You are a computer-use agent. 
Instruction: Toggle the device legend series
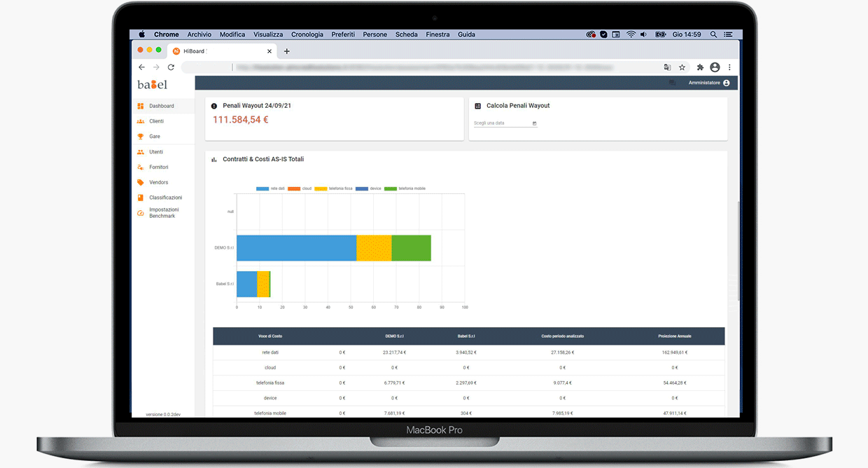pos(368,188)
